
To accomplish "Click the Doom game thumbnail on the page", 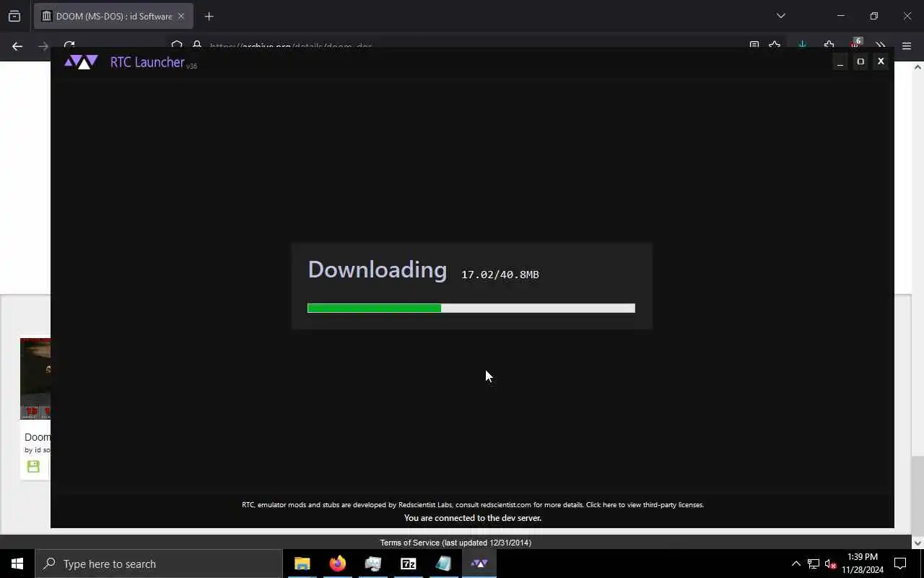I will click(35, 379).
